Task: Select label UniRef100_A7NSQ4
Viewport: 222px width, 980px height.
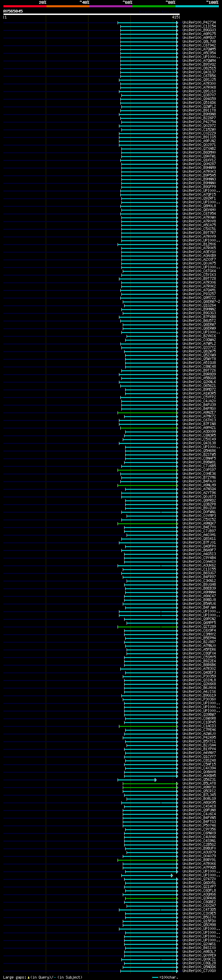Action: (x=199, y=489)
